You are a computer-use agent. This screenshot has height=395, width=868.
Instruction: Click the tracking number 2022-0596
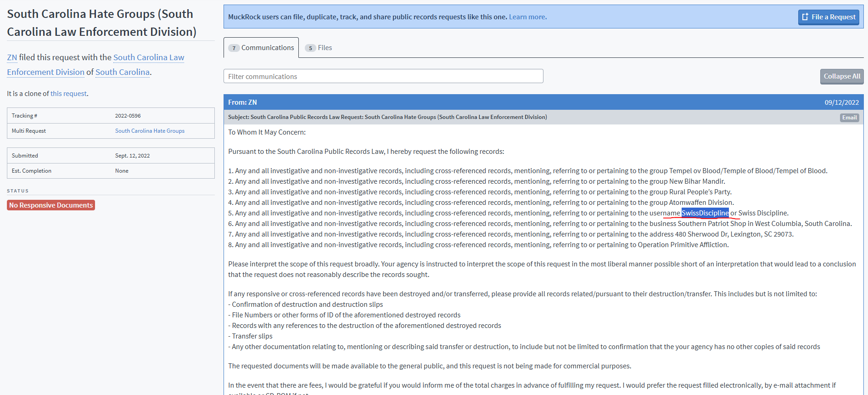click(x=128, y=116)
